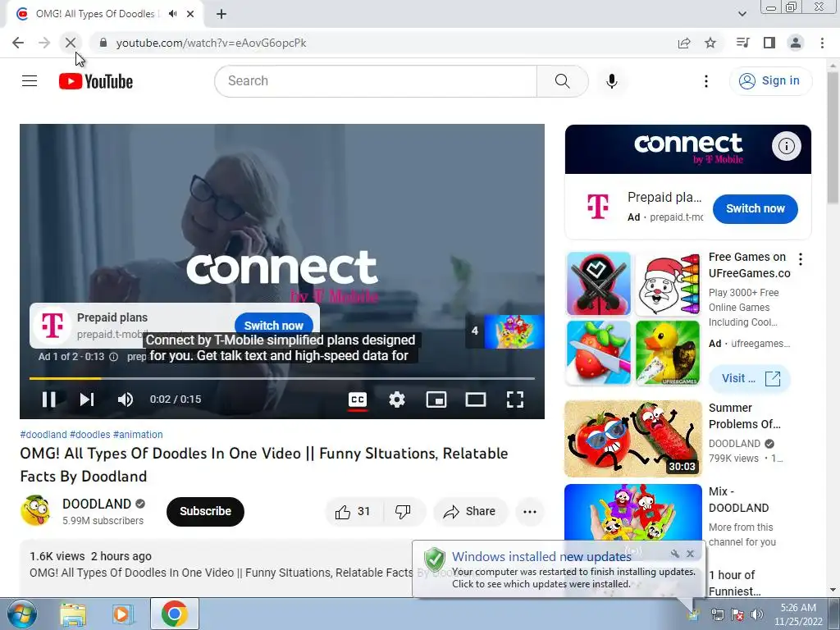Image resolution: width=840 pixels, height=630 pixels.
Task: Mute the video player volume
Action: tap(126, 399)
